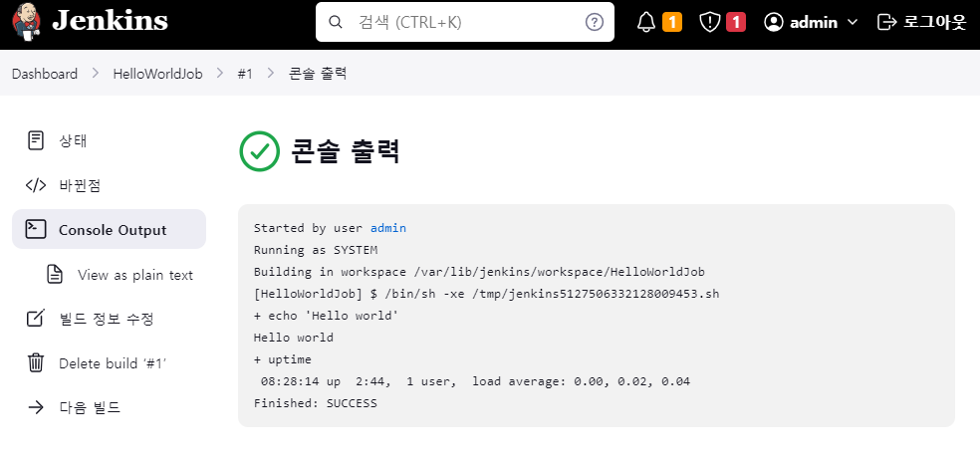Open View as plain text
Viewport: 980px width, 461px height.
pos(135,275)
